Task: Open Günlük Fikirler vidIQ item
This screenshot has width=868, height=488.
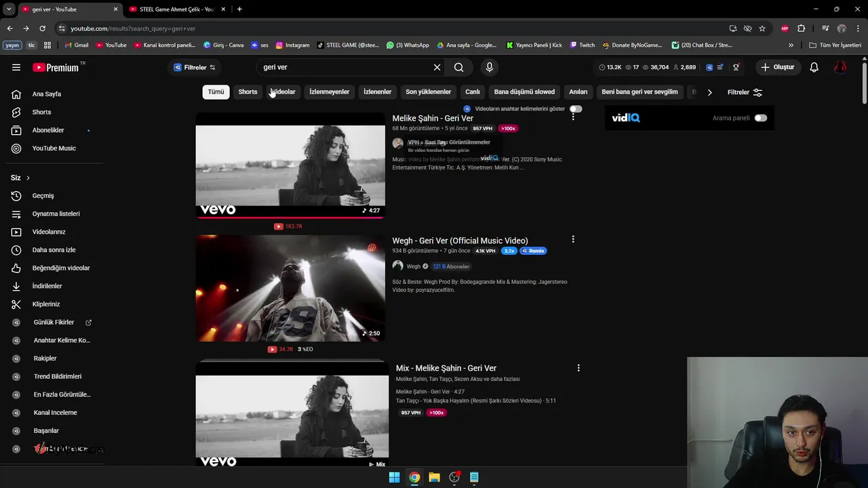Action: click(x=54, y=323)
